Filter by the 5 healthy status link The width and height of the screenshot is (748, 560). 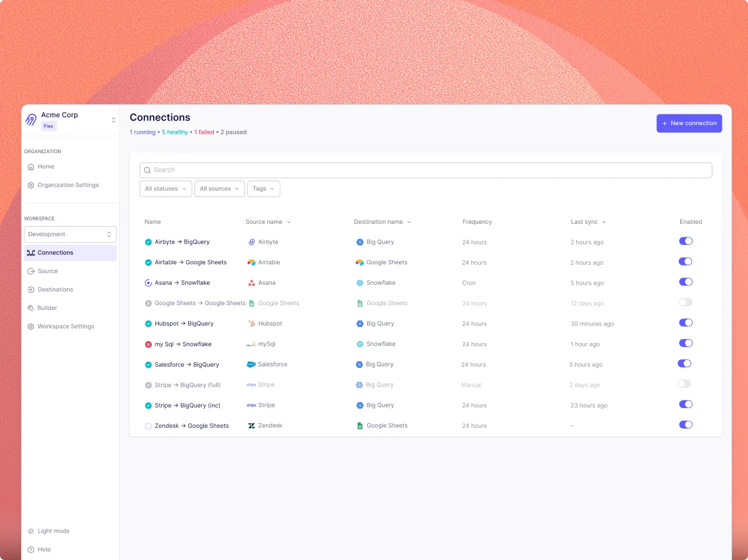[x=175, y=133]
